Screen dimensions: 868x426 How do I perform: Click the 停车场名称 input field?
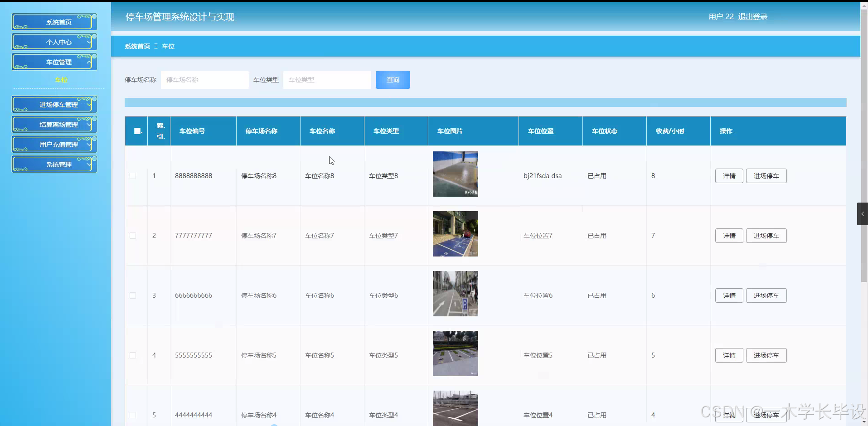point(204,79)
